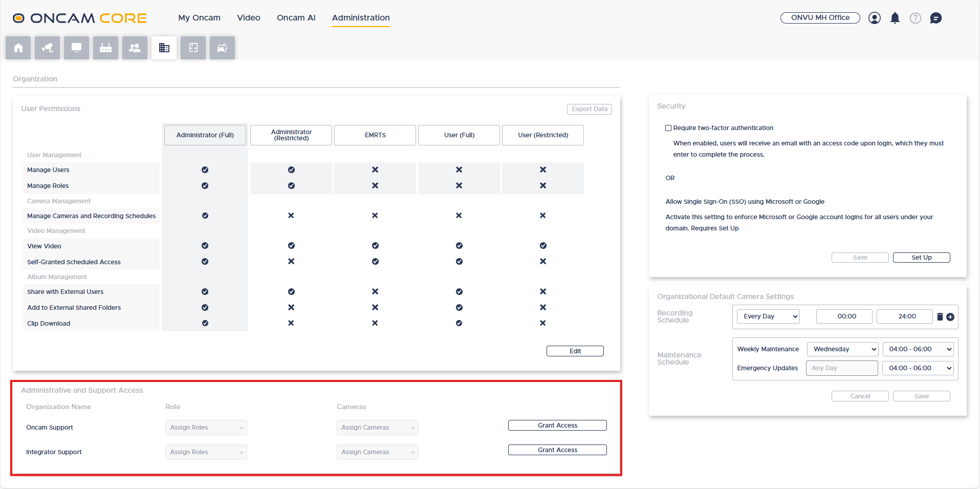
Task: Click Save in Default Camera Settings
Action: click(x=922, y=396)
